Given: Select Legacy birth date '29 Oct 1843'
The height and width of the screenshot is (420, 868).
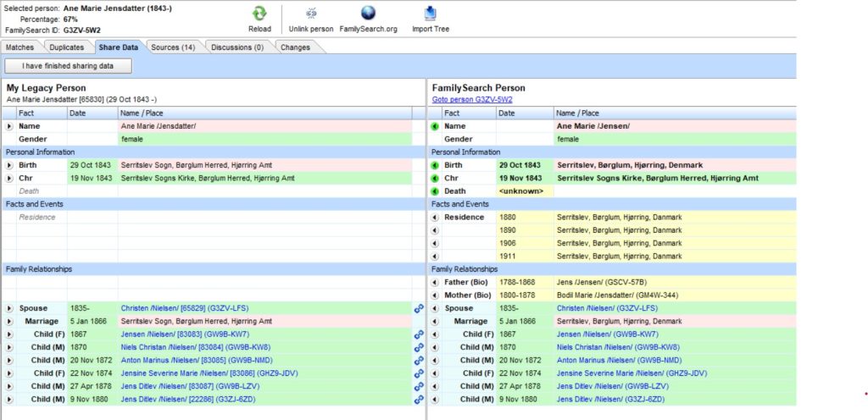Looking at the screenshot, I should click(92, 165).
